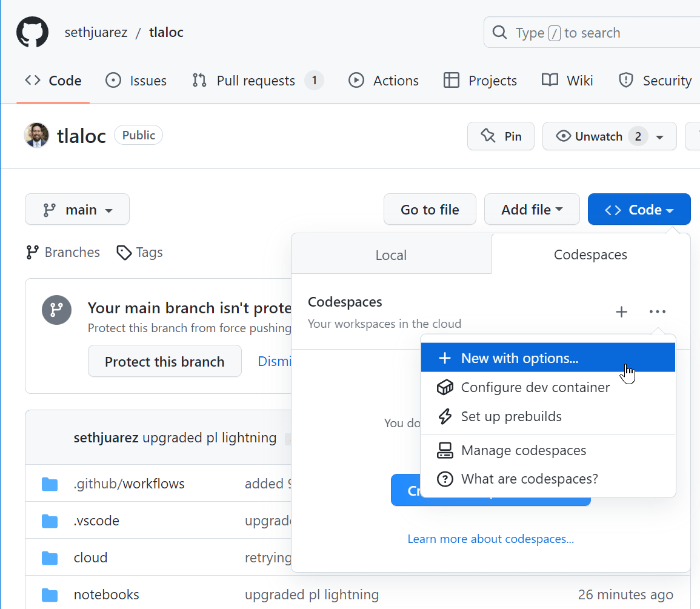This screenshot has width=700, height=609.
Task: Select New with options from the menu
Action: [521, 358]
